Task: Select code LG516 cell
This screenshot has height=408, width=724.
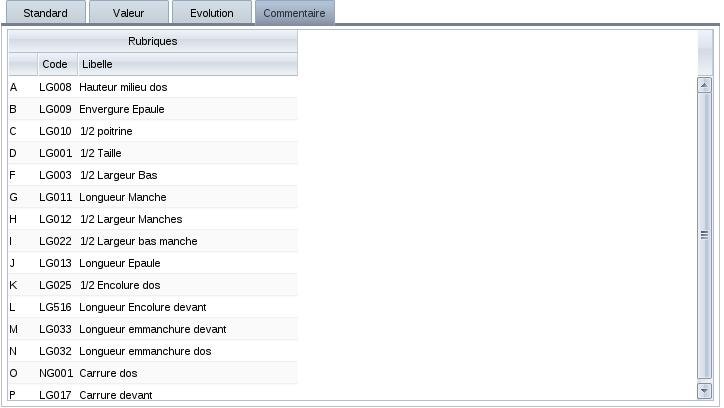Action: pos(55,307)
